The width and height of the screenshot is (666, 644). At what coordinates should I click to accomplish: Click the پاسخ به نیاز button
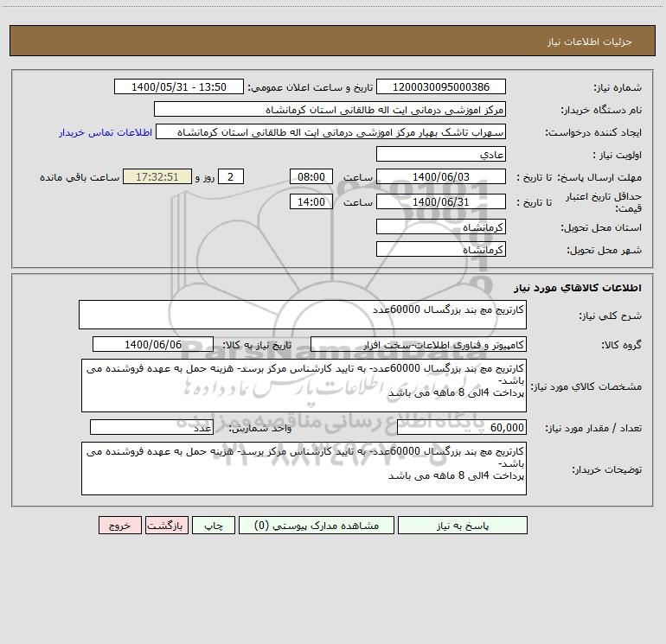pos(463,525)
